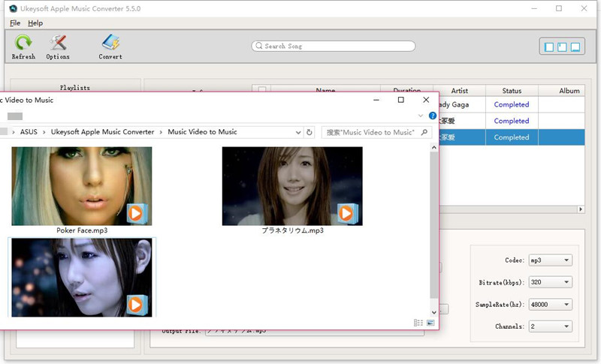Click the Search Song input field

[333, 46]
